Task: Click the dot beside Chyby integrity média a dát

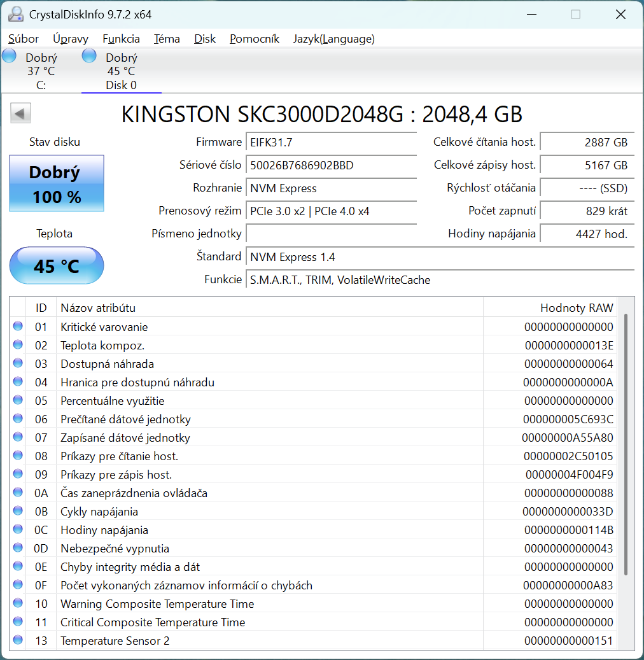Action: point(17,566)
